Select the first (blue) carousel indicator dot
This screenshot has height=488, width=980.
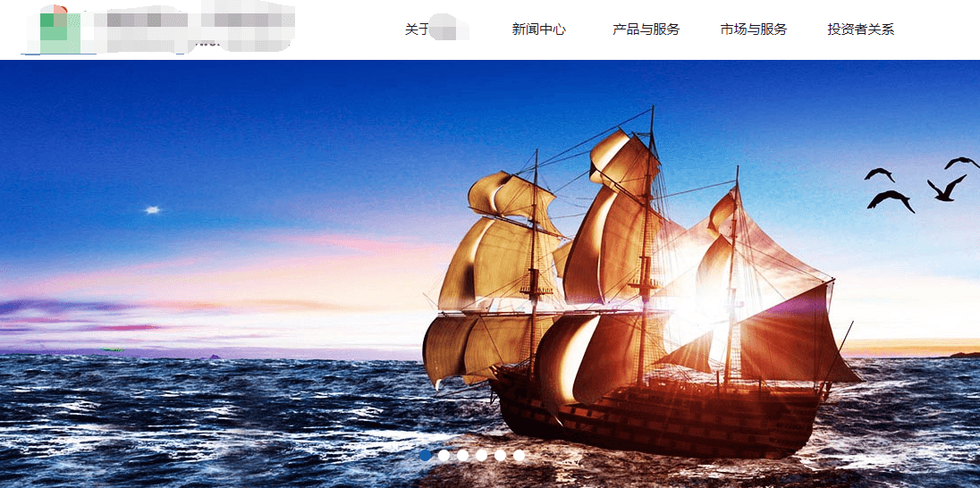point(425,456)
